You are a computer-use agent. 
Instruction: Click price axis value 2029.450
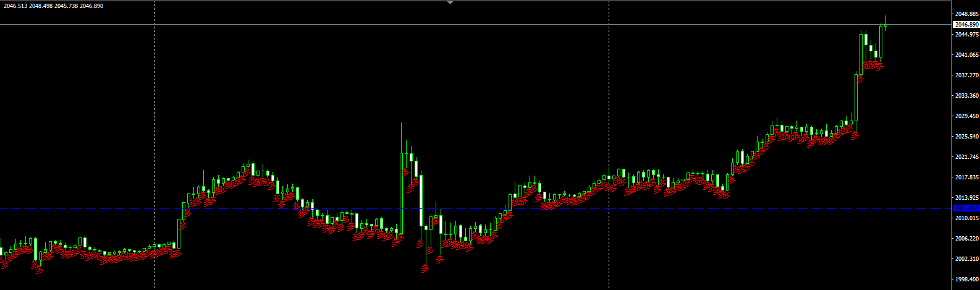967,116
